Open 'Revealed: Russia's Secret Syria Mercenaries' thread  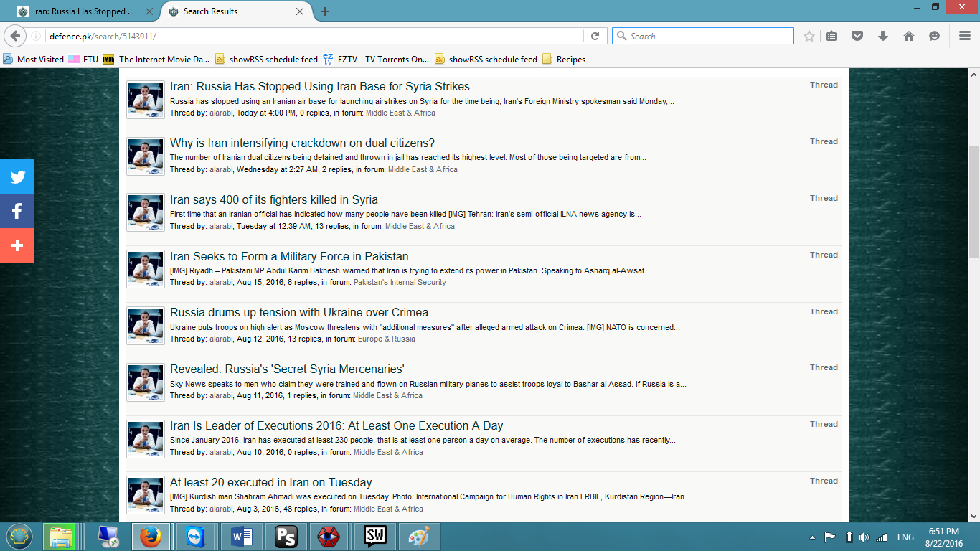point(287,369)
